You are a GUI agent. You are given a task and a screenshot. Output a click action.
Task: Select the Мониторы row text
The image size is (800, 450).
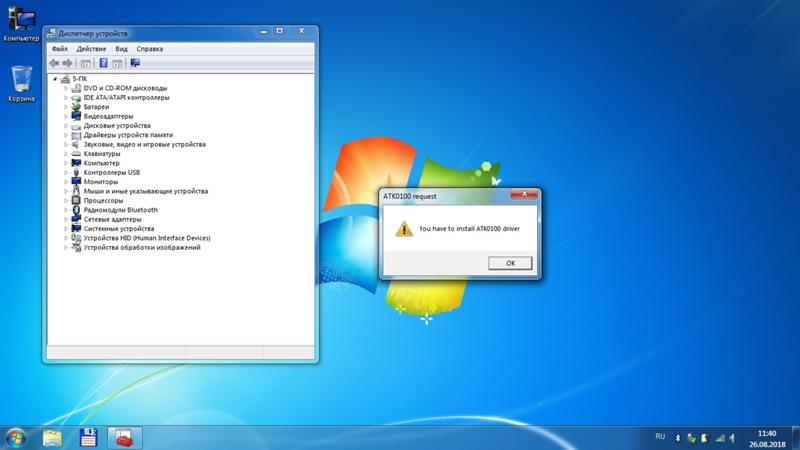point(101,182)
